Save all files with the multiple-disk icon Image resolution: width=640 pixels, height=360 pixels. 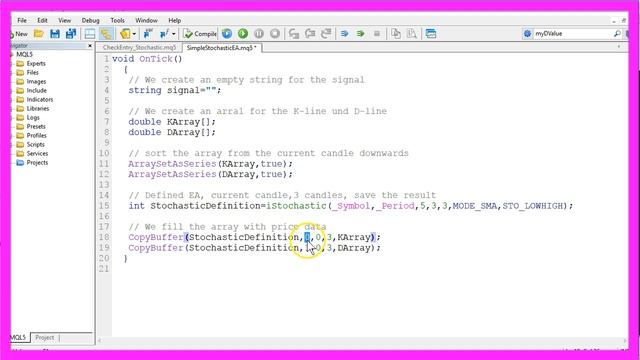coord(71,33)
